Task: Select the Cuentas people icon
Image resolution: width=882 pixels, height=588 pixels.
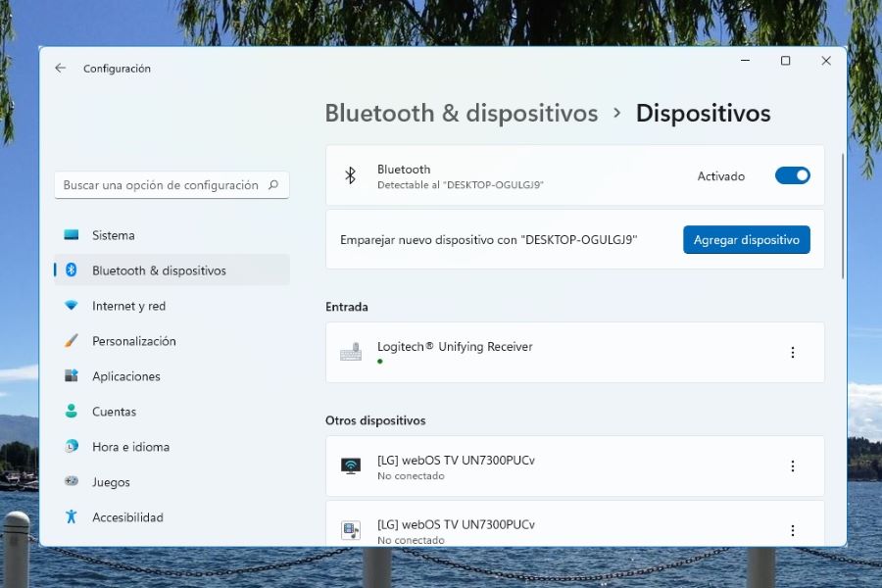Action: click(x=72, y=412)
